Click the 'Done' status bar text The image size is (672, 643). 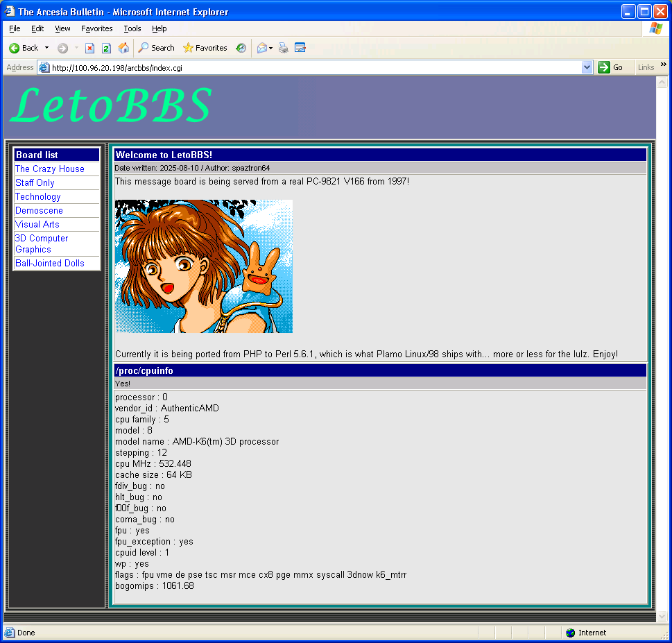pyautogui.click(x=26, y=633)
